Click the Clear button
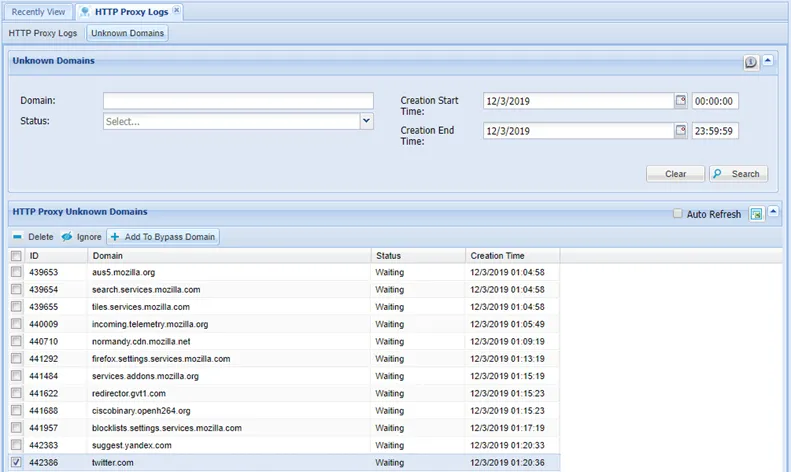This screenshot has width=791, height=472. click(675, 173)
